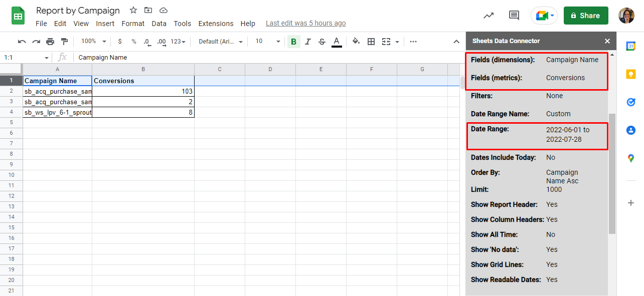644x296 pixels.
Task: Open the cell Borders tool
Action: click(371, 42)
